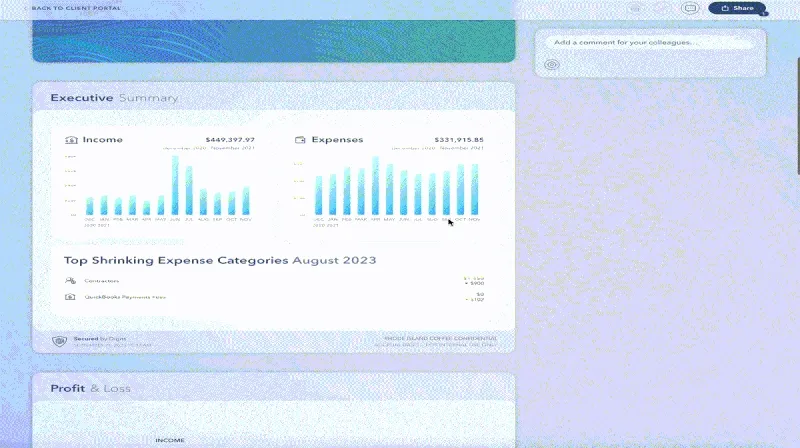Screen dimensions: 800x448
Task: Click the Executive Summary section heading
Action: (x=114, y=98)
